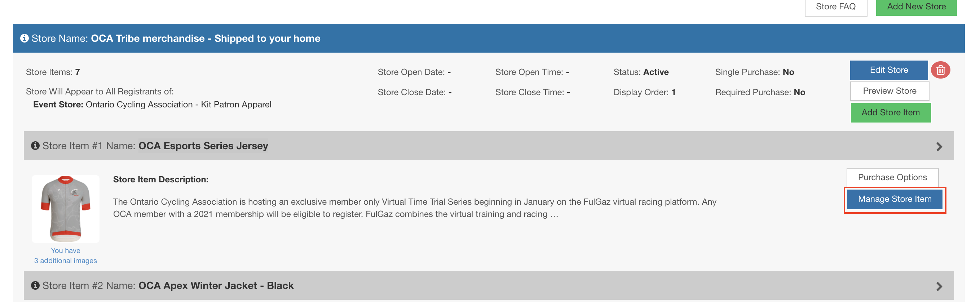Open the jersey product thumbnail image
980x302 pixels.
point(65,209)
